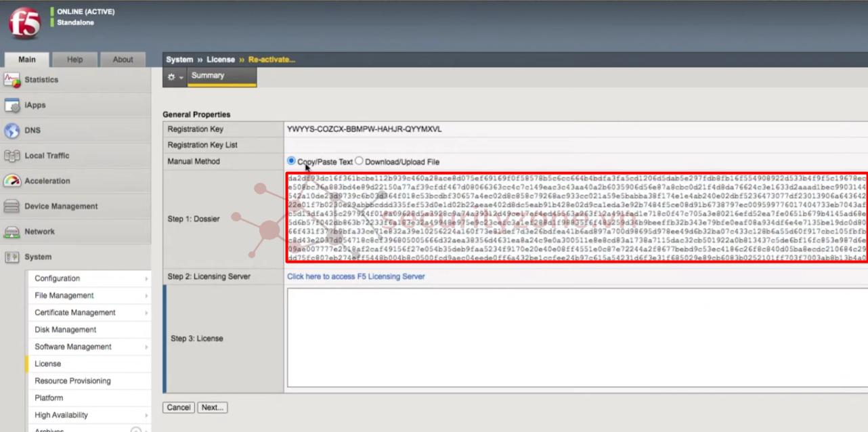Click the General Properties heading

[196, 114]
